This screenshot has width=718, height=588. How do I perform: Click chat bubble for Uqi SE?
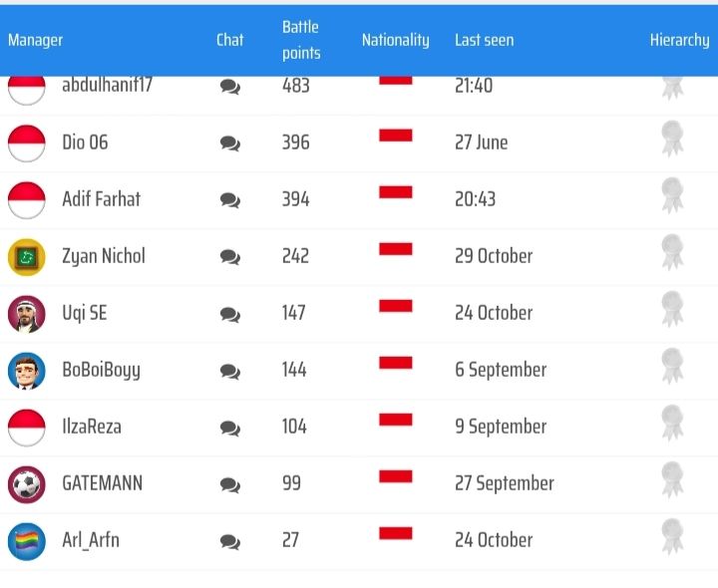click(x=230, y=314)
